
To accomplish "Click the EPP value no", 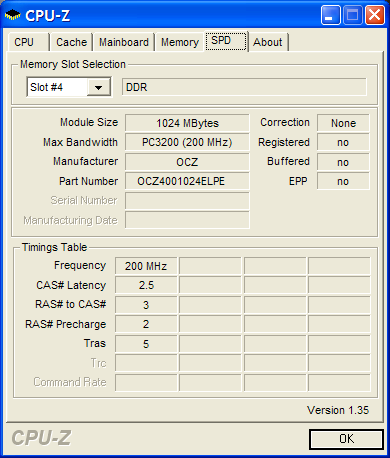I will tap(343, 181).
